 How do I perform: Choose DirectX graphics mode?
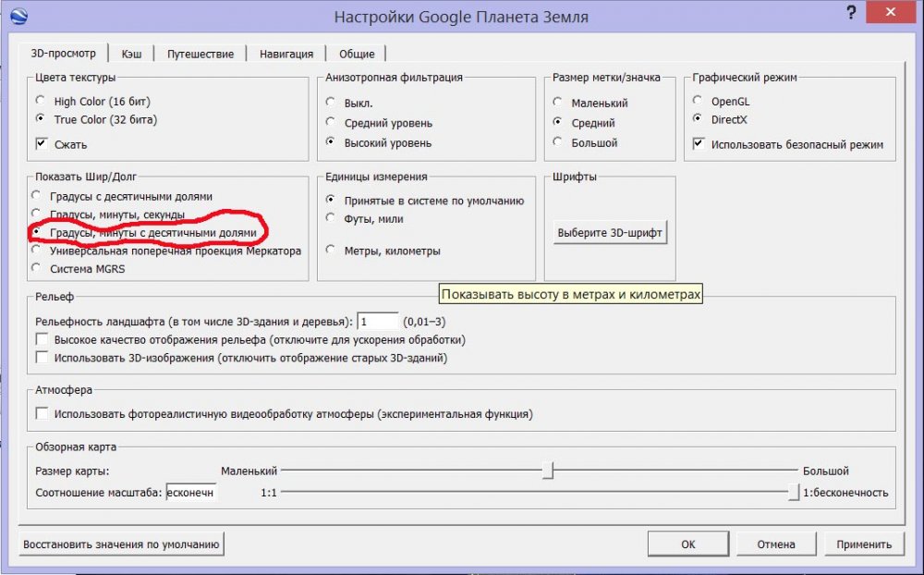point(720,119)
